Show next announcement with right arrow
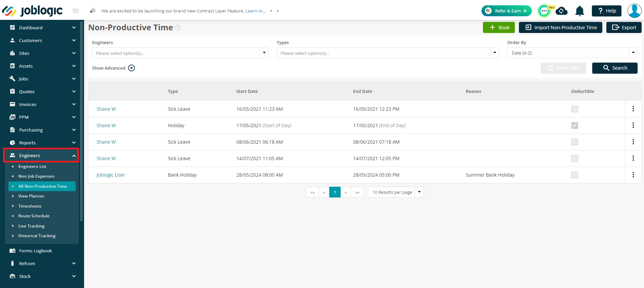 coord(278,11)
